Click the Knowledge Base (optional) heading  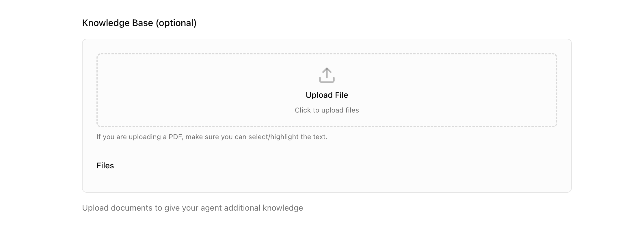(x=139, y=23)
